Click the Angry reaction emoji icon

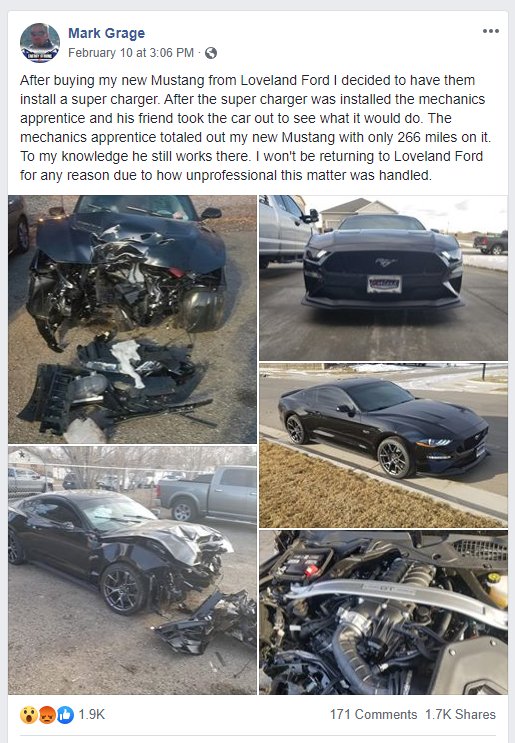47,715
